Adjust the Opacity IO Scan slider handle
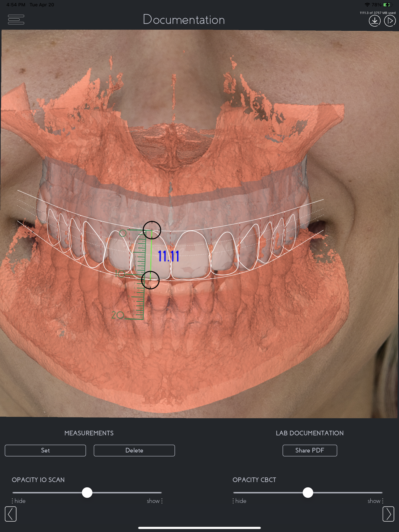This screenshot has width=399, height=532. pyautogui.click(x=87, y=493)
